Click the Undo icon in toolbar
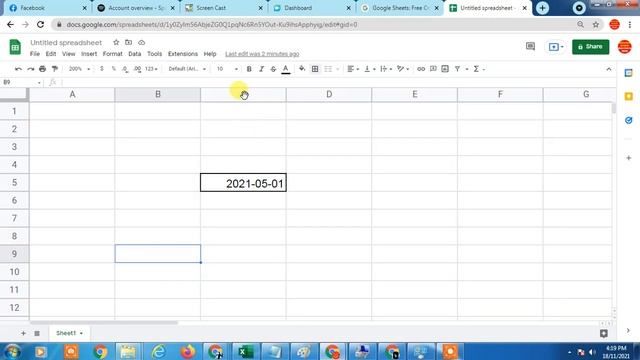The width and height of the screenshot is (640, 360). click(x=18, y=69)
